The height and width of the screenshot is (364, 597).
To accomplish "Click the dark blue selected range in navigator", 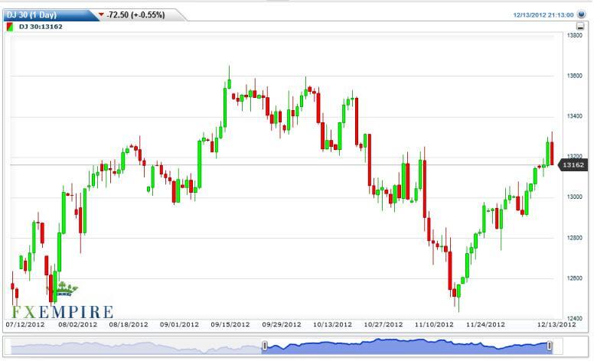I will tap(406, 347).
